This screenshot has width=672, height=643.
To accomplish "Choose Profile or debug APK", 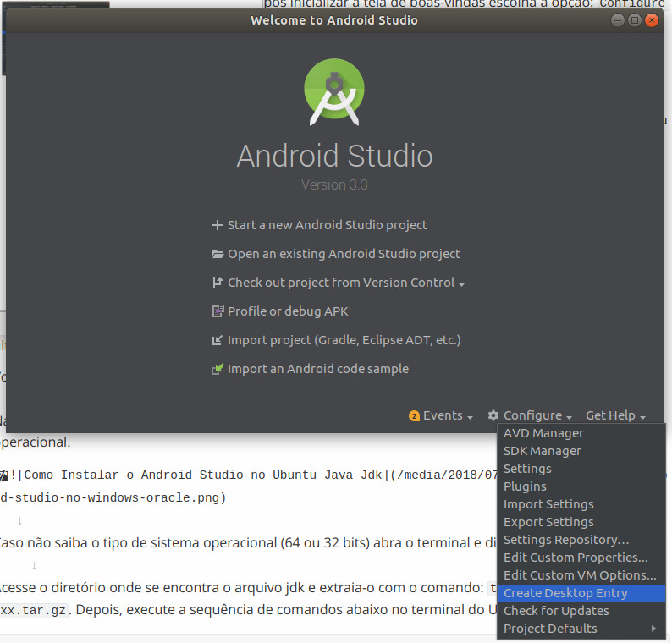I will (288, 311).
